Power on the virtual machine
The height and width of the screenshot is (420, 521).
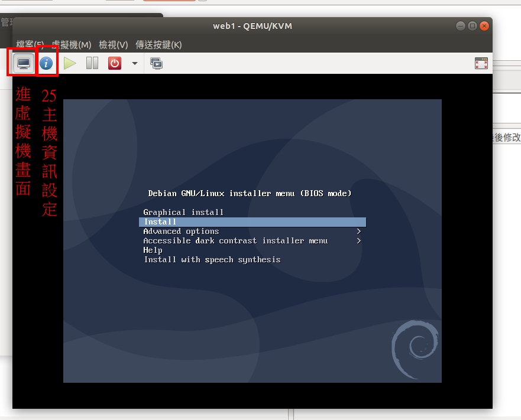[x=70, y=63]
